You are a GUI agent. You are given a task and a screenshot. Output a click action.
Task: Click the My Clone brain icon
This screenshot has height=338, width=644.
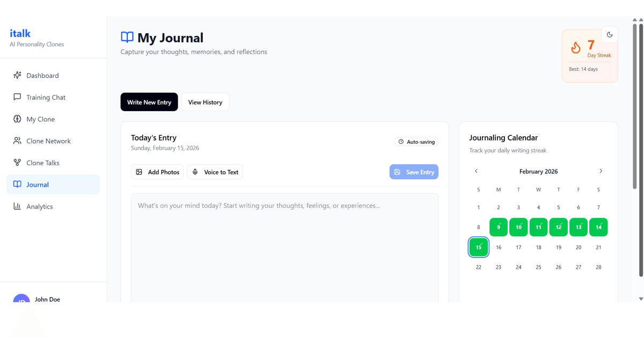click(x=17, y=119)
